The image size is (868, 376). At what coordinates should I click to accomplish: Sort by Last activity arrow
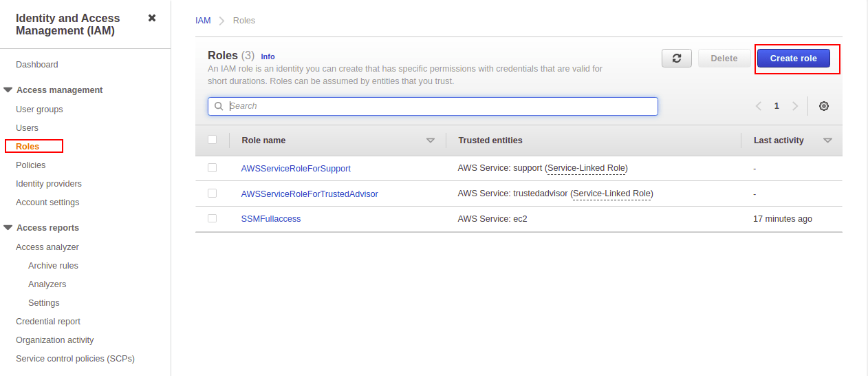827,140
